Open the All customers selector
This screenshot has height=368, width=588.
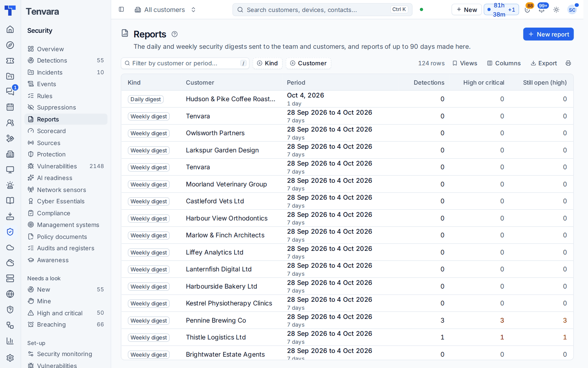click(165, 10)
